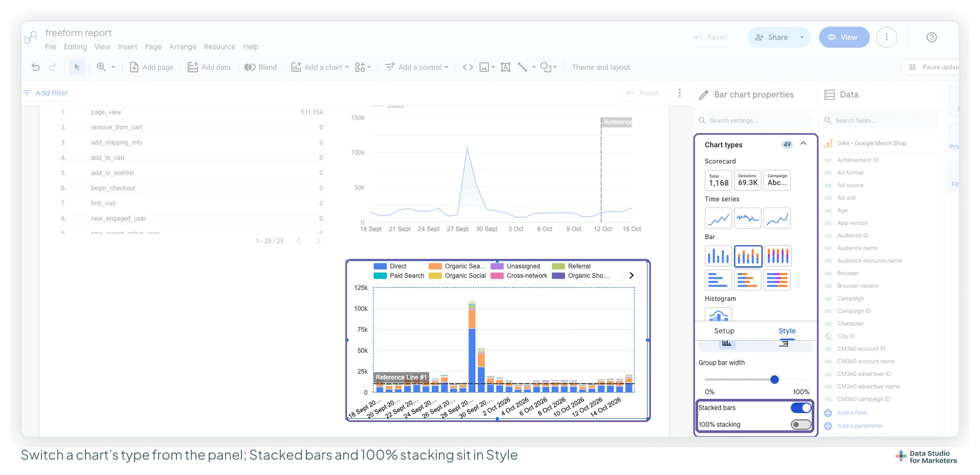Insert an image from the toolbar
980x475 pixels.
(484, 67)
